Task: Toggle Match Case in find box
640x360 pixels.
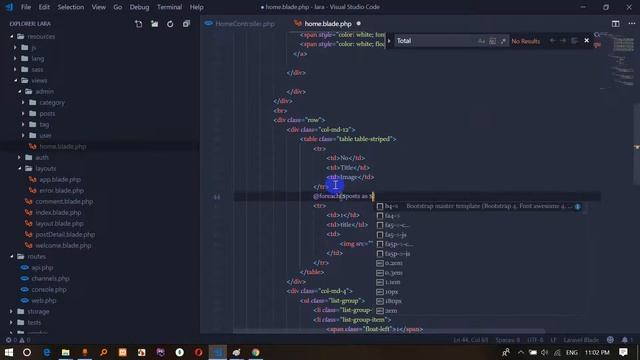Action: pyautogui.click(x=481, y=41)
